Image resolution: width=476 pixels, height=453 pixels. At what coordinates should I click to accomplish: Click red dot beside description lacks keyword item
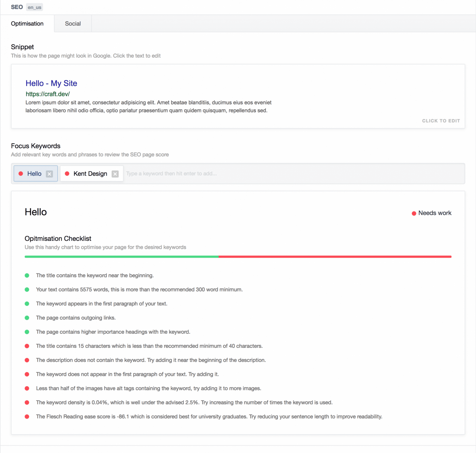(27, 360)
